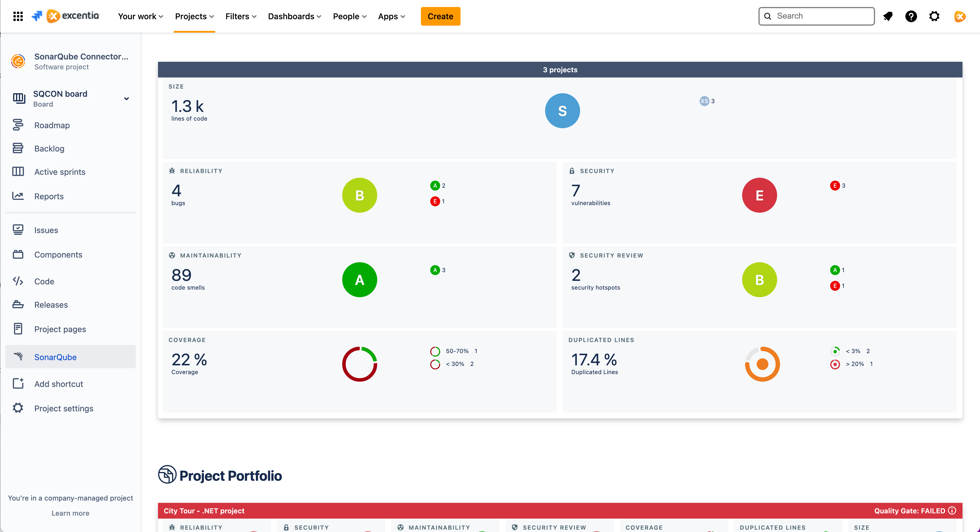Focus the Search input field
Viewport: 980px width, 532px height.
coord(816,16)
